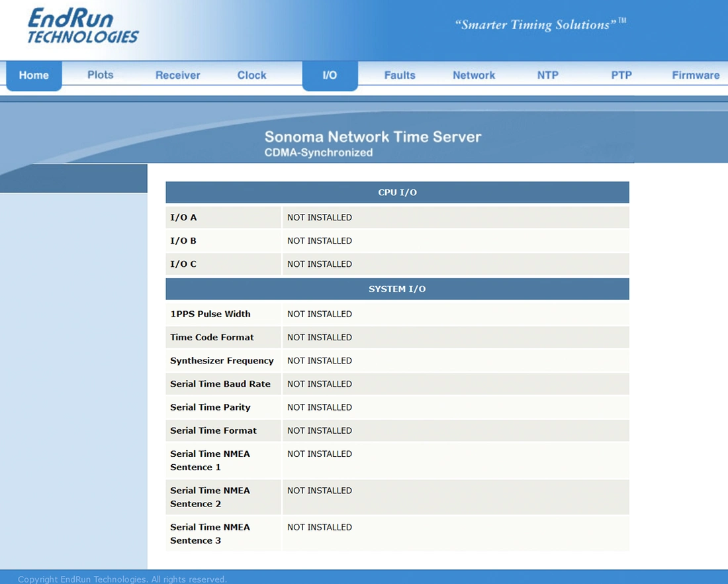Select Serial Time NMEA Sentence 3 label
The height and width of the screenshot is (584, 728).
point(210,534)
